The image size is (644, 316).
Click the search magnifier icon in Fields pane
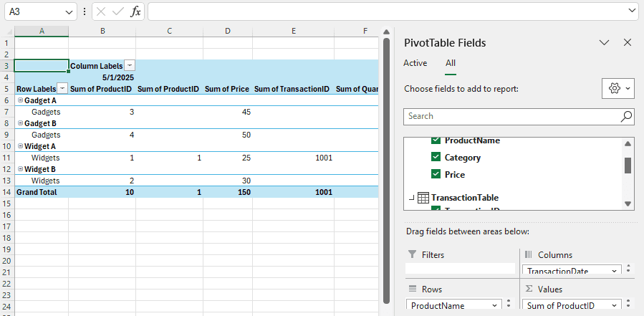point(626,116)
